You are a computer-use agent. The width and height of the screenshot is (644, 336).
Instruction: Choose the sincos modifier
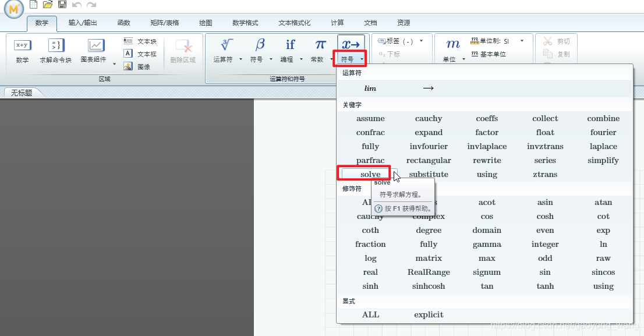(603, 272)
